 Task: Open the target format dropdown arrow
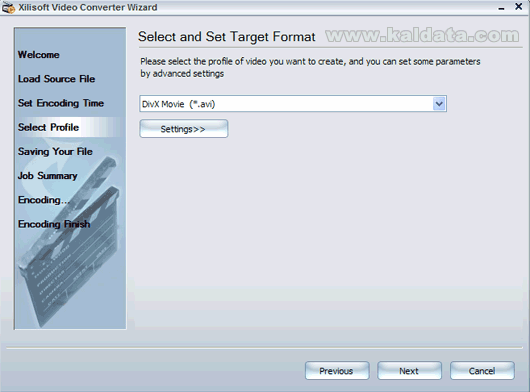439,104
